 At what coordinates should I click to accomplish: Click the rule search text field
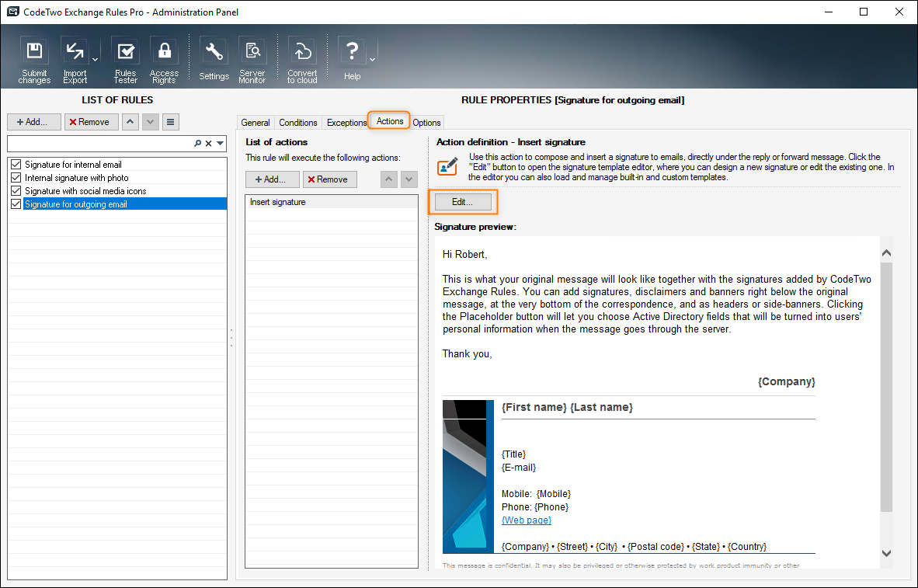point(99,143)
